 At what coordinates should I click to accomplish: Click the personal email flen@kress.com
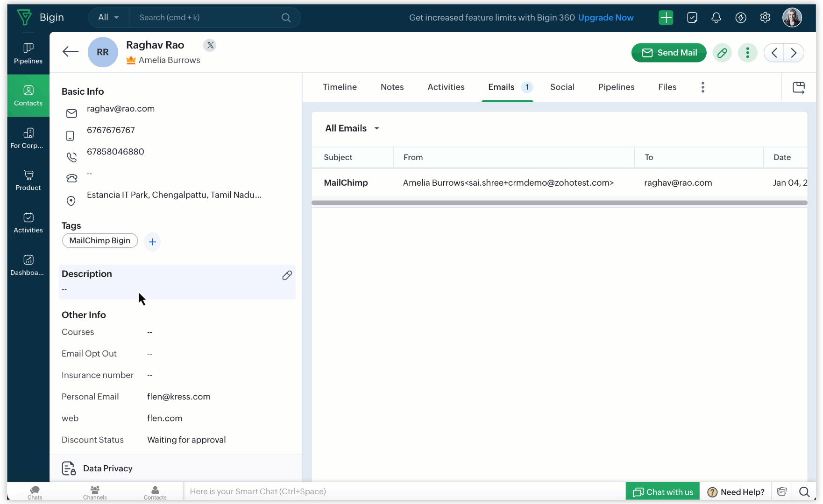[x=179, y=397]
